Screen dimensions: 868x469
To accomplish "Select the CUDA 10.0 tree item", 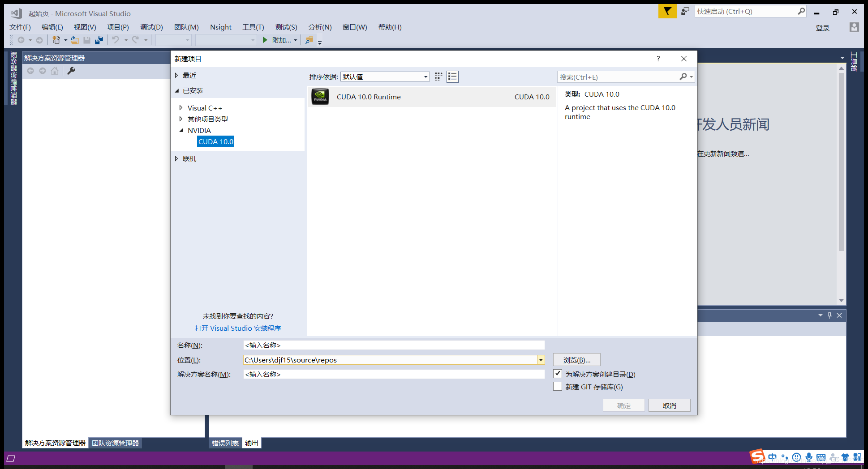I will [216, 141].
